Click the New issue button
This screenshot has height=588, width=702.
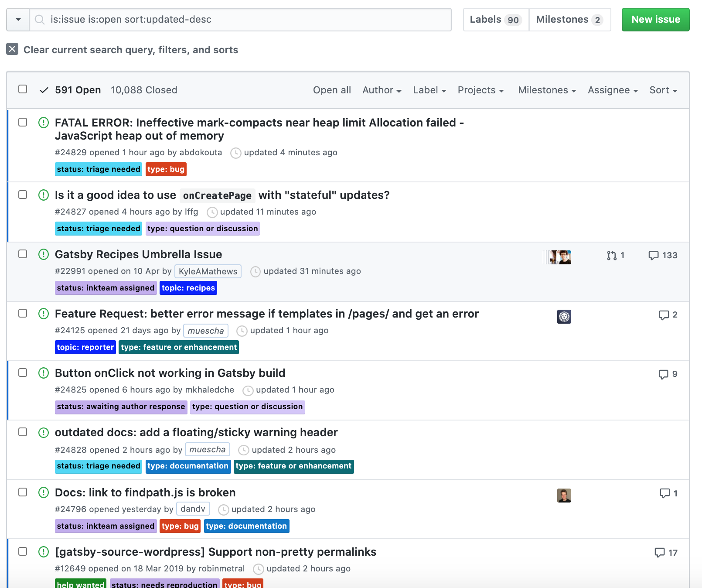tap(656, 20)
